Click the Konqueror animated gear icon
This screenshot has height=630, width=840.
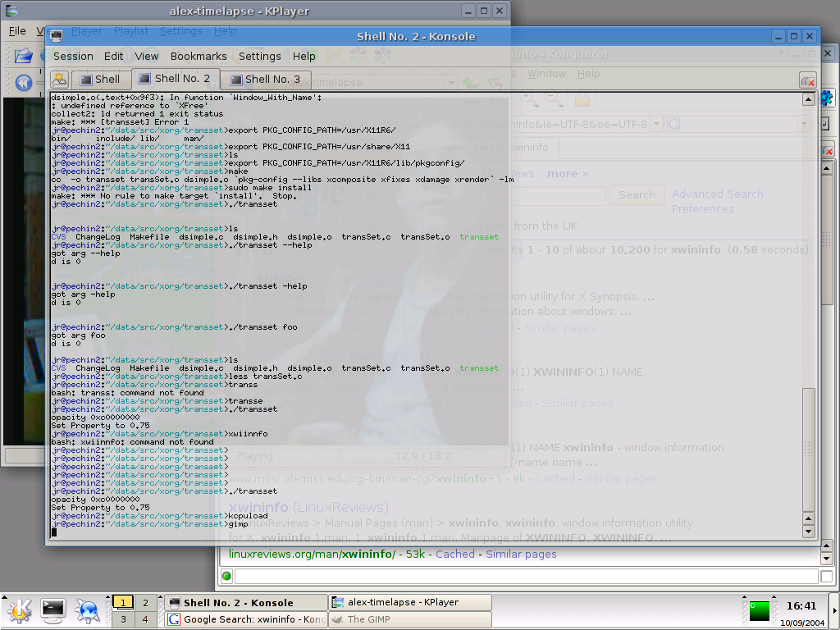[828, 98]
